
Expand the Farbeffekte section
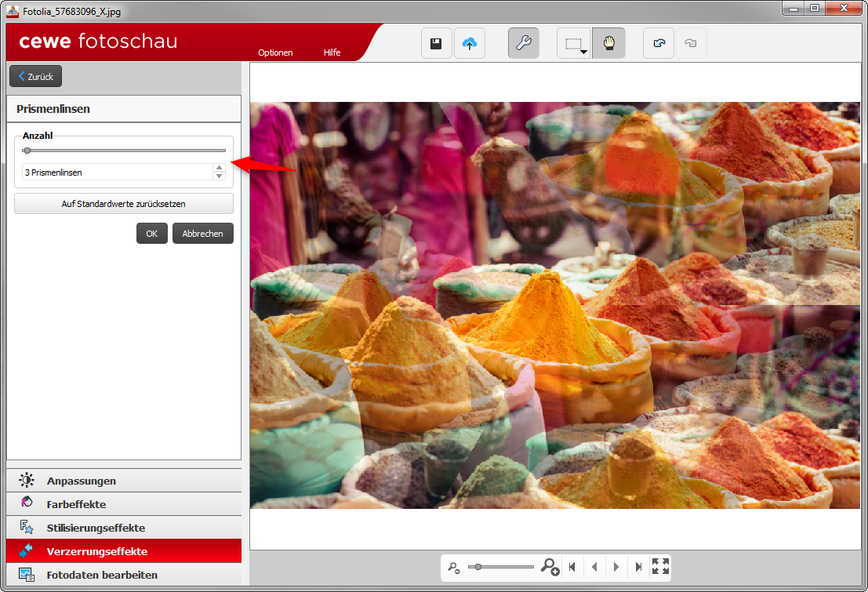[76, 504]
